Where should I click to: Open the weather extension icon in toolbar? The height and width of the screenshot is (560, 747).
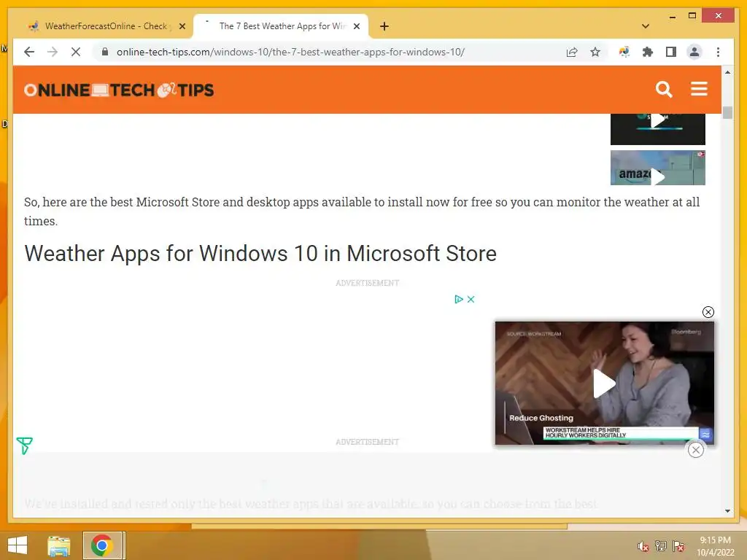point(624,52)
